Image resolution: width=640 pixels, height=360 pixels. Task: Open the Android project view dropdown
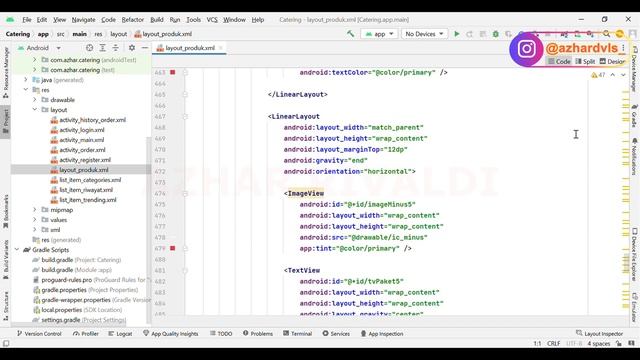click(x=39, y=48)
